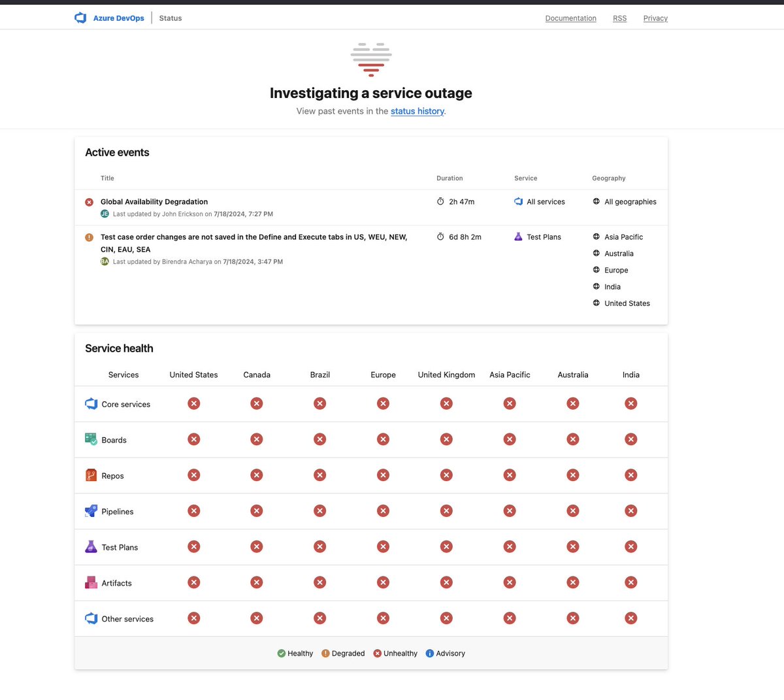Click Test Plans unhealthy status for United Kingdom

click(x=446, y=546)
